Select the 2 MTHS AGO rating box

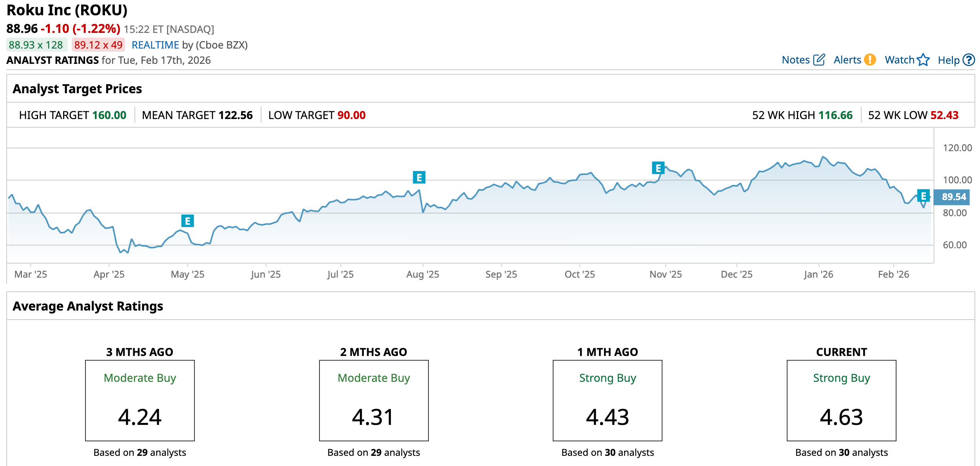374,400
